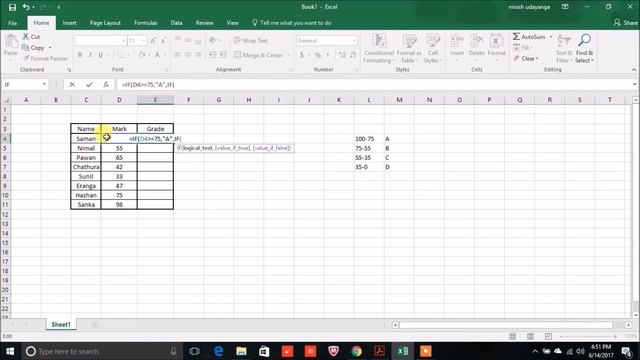Toggle Italic formatting
Screen dimensions: 640x360
(90, 55)
